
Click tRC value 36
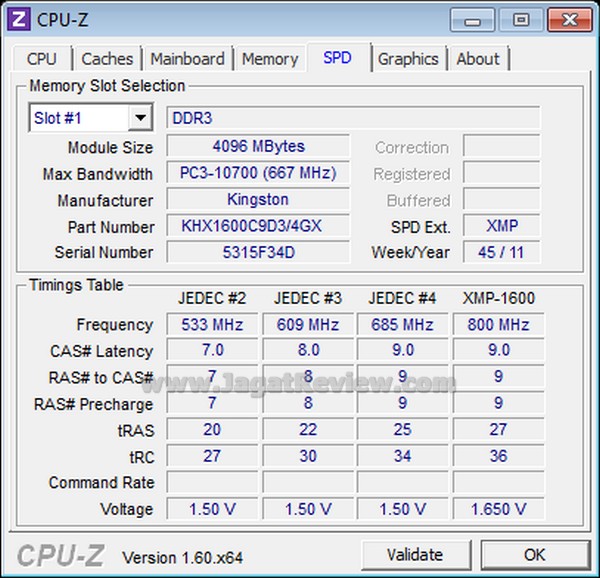499,456
